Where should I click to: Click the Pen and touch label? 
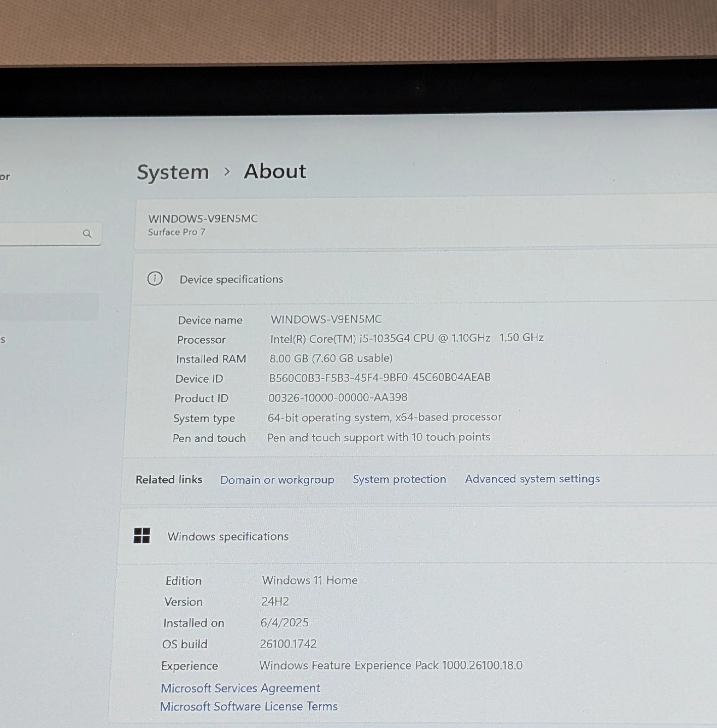(x=209, y=438)
